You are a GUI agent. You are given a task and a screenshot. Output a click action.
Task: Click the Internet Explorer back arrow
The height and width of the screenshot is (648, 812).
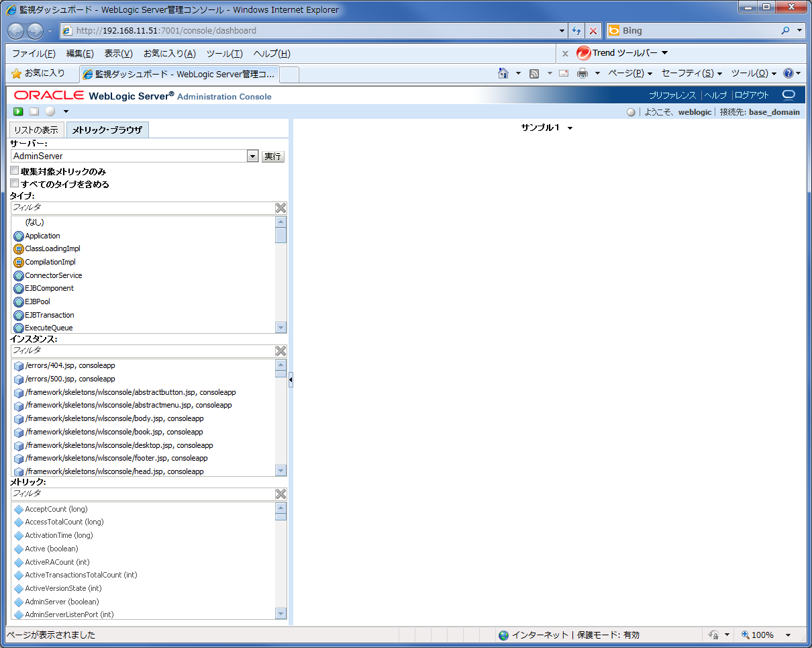[x=16, y=31]
